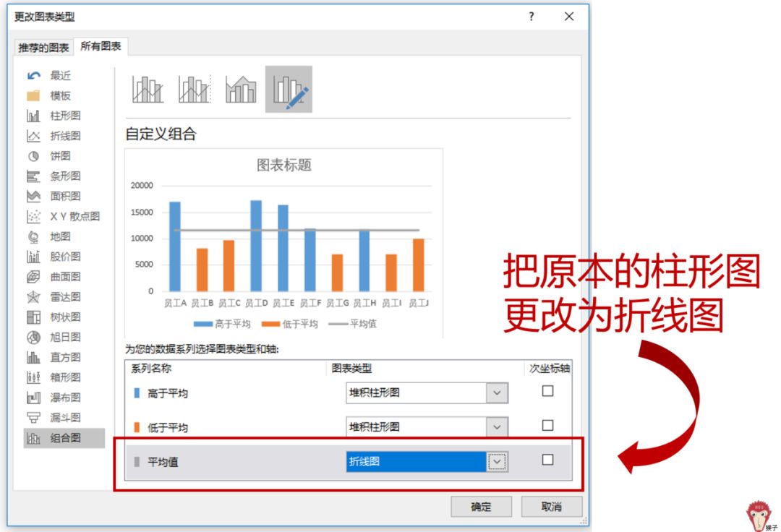This screenshot has height=532, width=781.
Task: Pick the clustered column-line combo subtype
Action: [148, 90]
